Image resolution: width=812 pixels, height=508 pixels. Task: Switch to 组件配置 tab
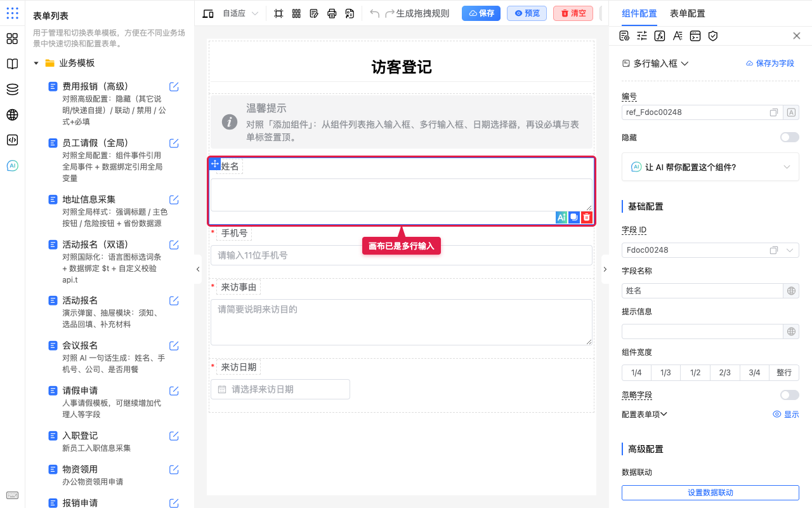pos(639,13)
